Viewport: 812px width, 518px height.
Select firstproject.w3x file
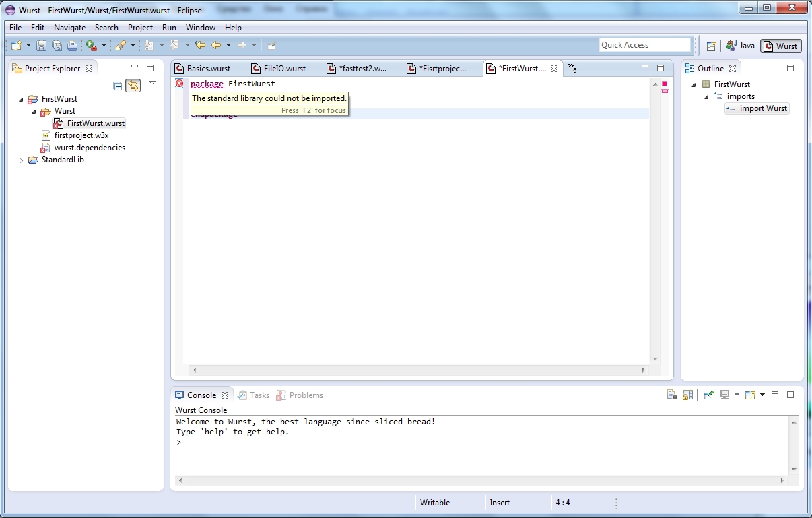point(75,135)
